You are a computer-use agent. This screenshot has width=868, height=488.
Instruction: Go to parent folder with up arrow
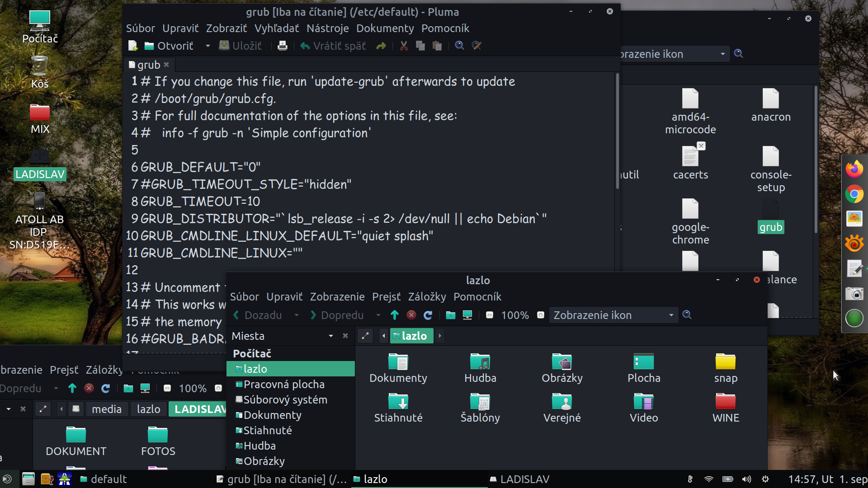394,315
